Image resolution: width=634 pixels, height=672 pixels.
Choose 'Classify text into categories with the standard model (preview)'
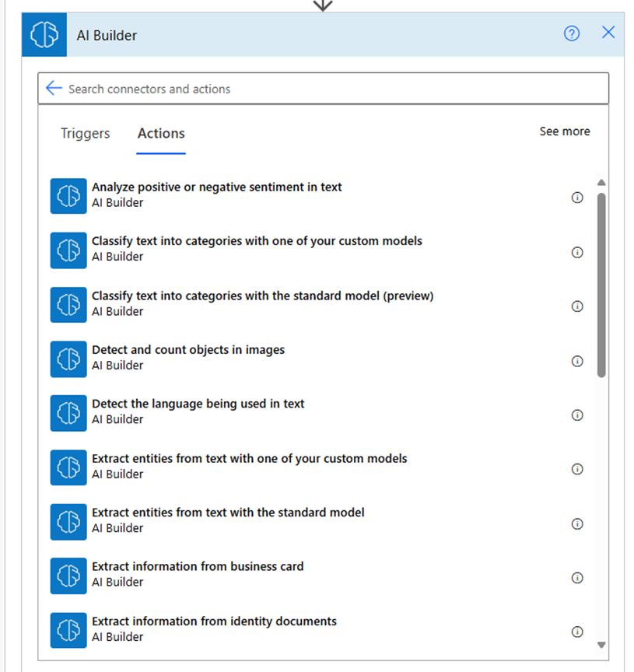262,296
